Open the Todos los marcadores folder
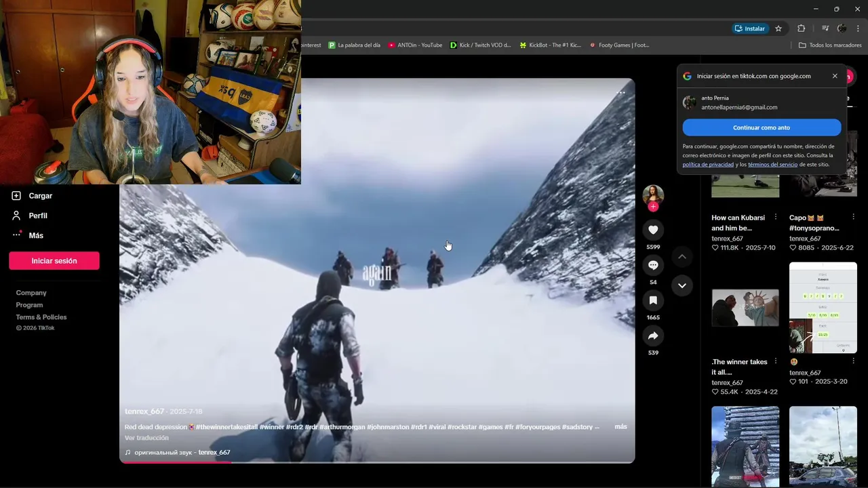The image size is (868, 488). (830, 45)
